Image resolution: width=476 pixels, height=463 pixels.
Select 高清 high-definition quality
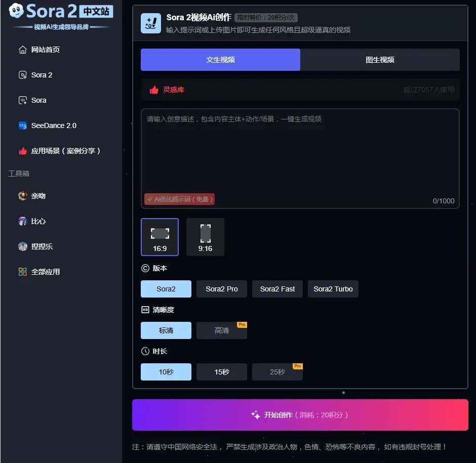[x=222, y=330]
